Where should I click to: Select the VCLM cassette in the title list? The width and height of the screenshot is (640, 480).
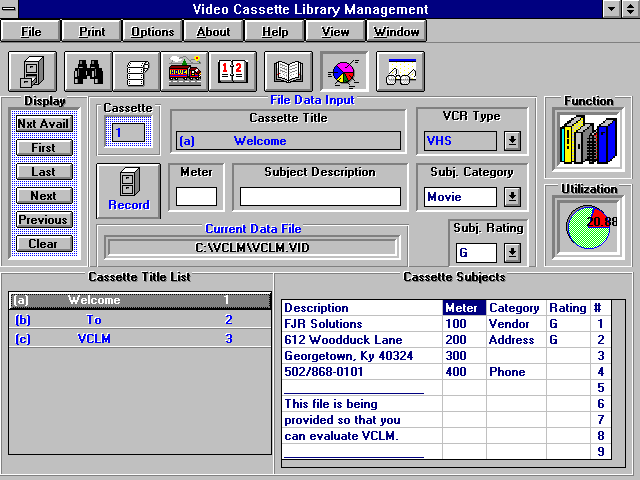(140, 339)
